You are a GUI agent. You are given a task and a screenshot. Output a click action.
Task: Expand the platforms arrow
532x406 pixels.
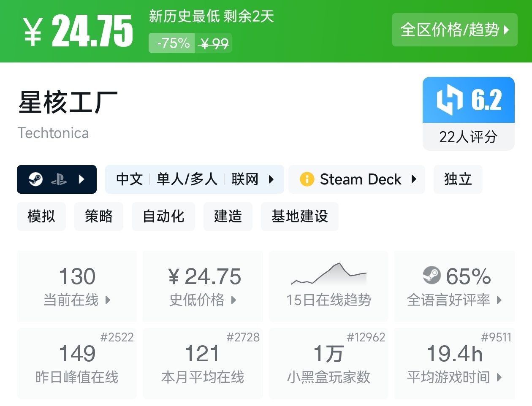coord(82,179)
